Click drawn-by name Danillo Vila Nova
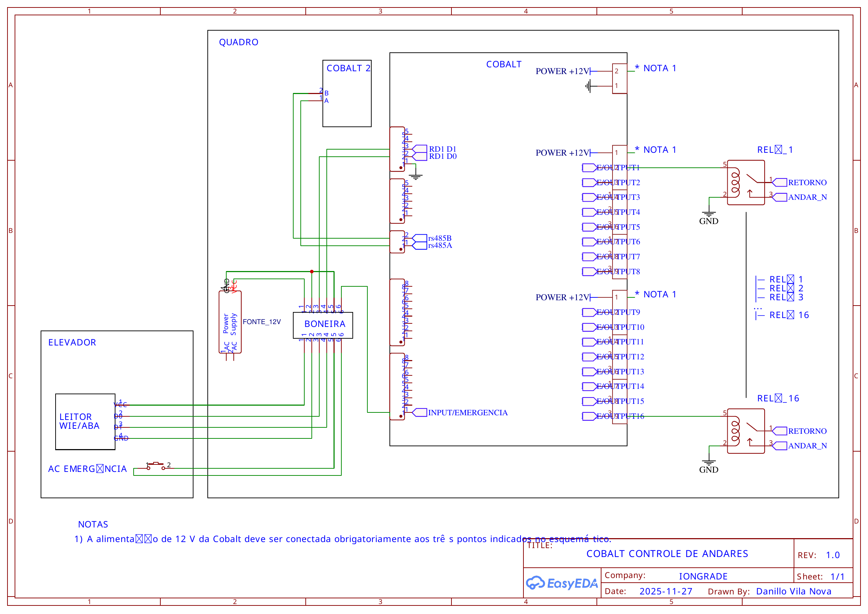The width and height of the screenshot is (868, 614). [x=794, y=591]
